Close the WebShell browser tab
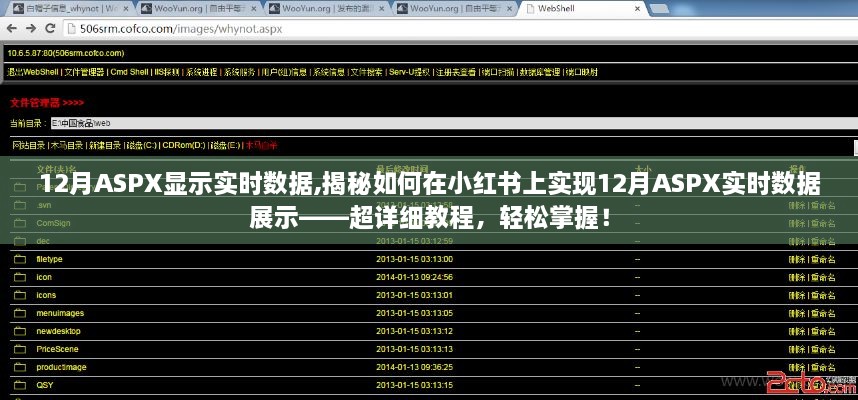The width and height of the screenshot is (858, 400). [x=637, y=9]
